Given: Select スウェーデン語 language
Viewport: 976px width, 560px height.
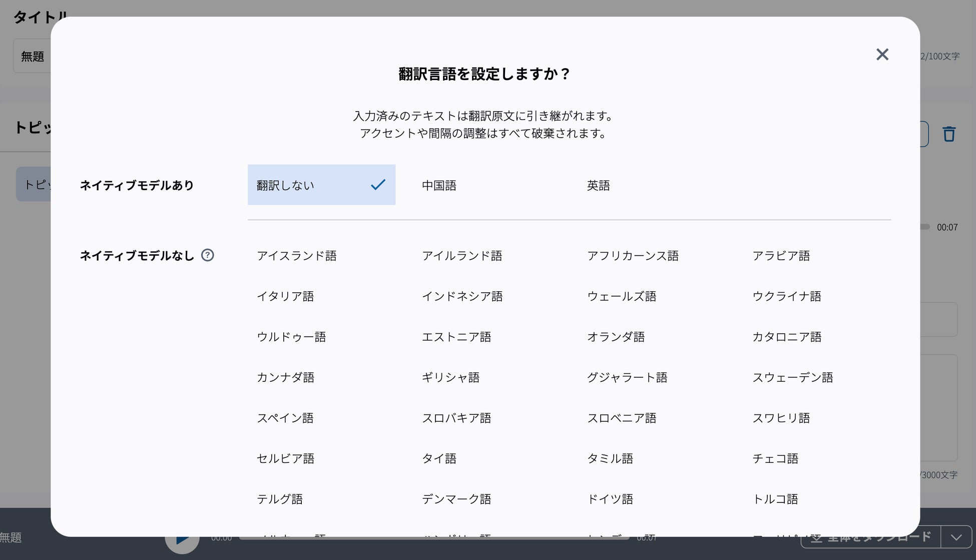Looking at the screenshot, I should (792, 377).
